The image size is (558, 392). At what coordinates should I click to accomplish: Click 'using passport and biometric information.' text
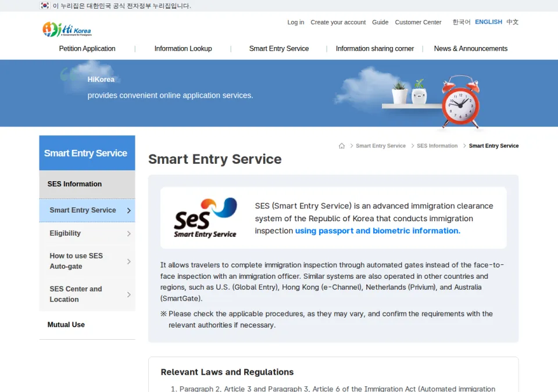pos(378,231)
